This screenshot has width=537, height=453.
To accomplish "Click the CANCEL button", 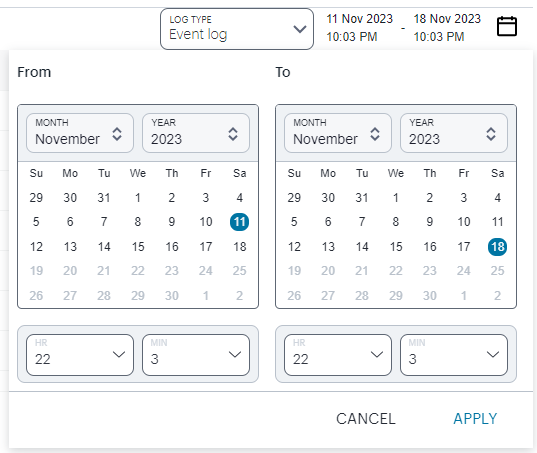I will click(x=365, y=418).
